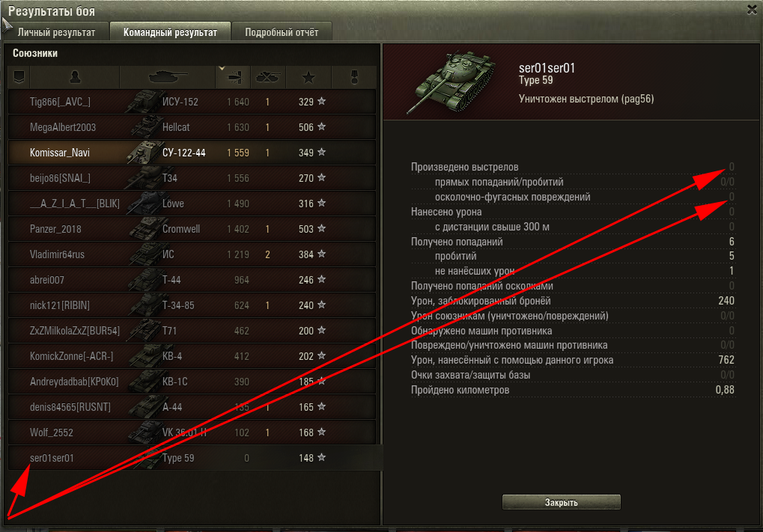Select Komissar_Navi СУ-122-44 row
Screen dimensions: 763x532
click(192, 153)
